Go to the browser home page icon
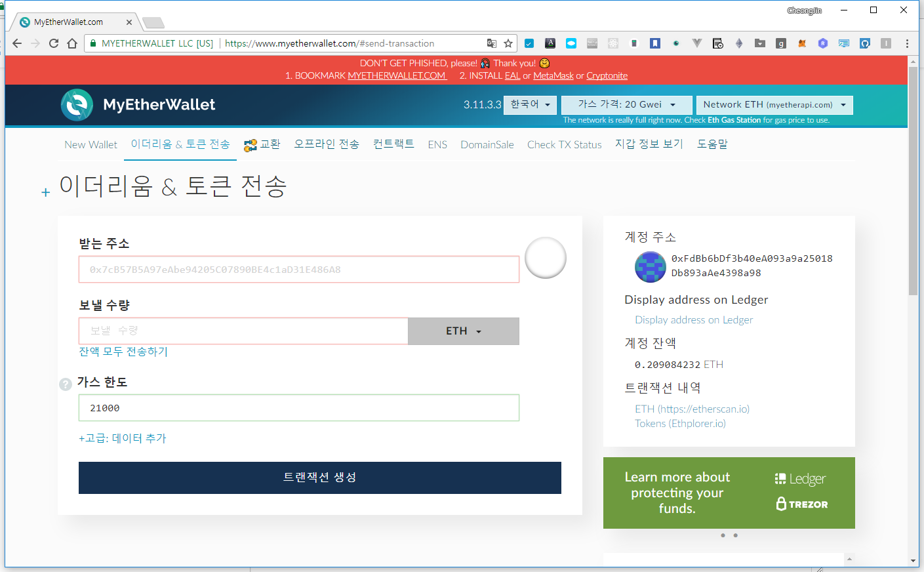This screenshot has height=572, width=924. pos(72,43)
